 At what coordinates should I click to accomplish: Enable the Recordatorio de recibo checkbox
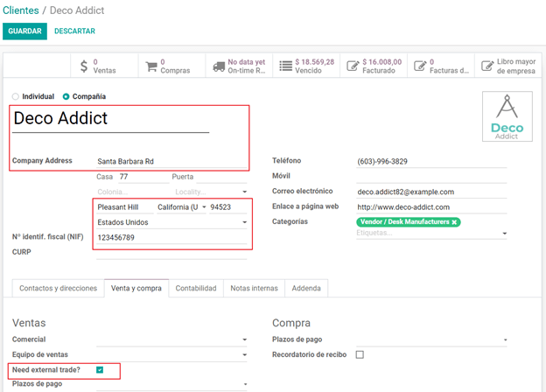coord(360,354)
